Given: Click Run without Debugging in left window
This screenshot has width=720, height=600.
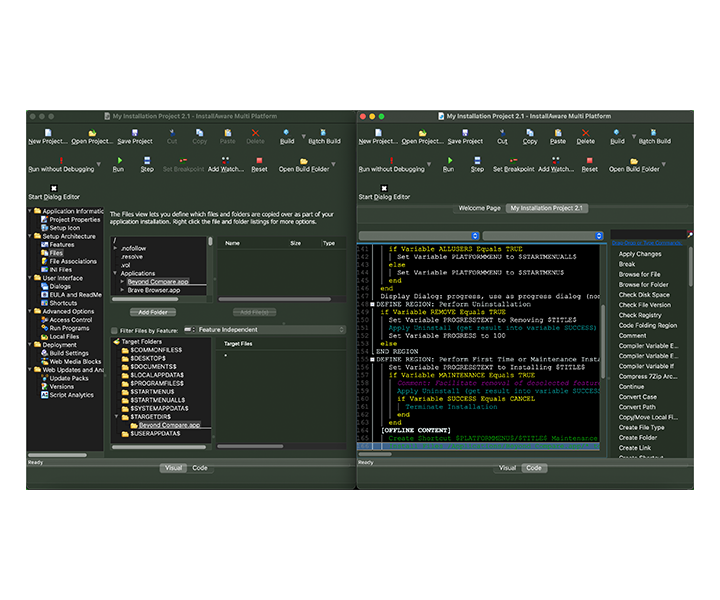Looking at the screenshot, I should [61, 164].
